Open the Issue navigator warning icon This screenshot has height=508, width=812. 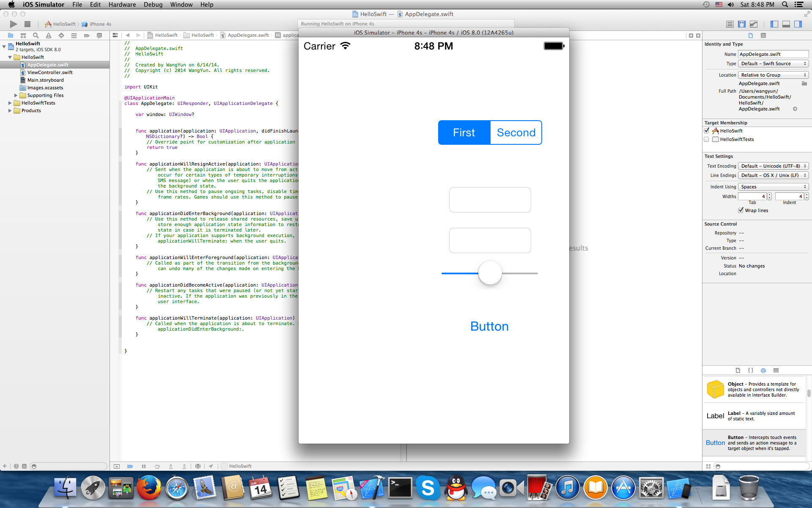(x=49, y=36)
